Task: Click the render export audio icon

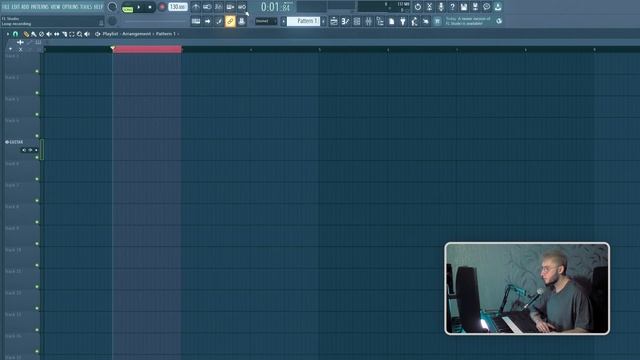Action: [475, 7]
